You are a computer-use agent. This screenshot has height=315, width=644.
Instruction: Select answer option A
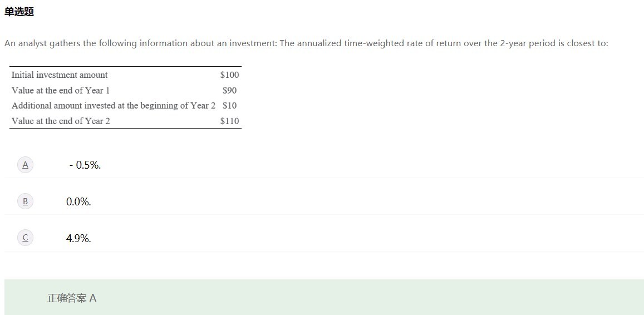(x=25, y=165)
